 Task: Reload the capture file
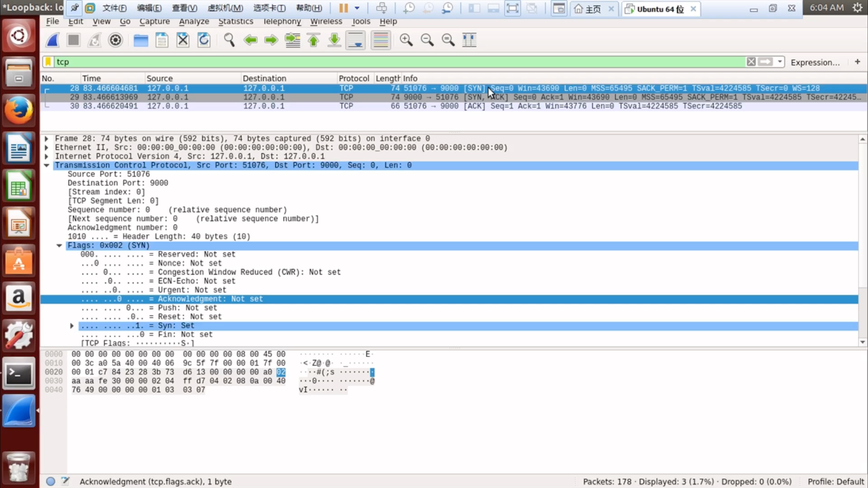[x=204, y=40]
